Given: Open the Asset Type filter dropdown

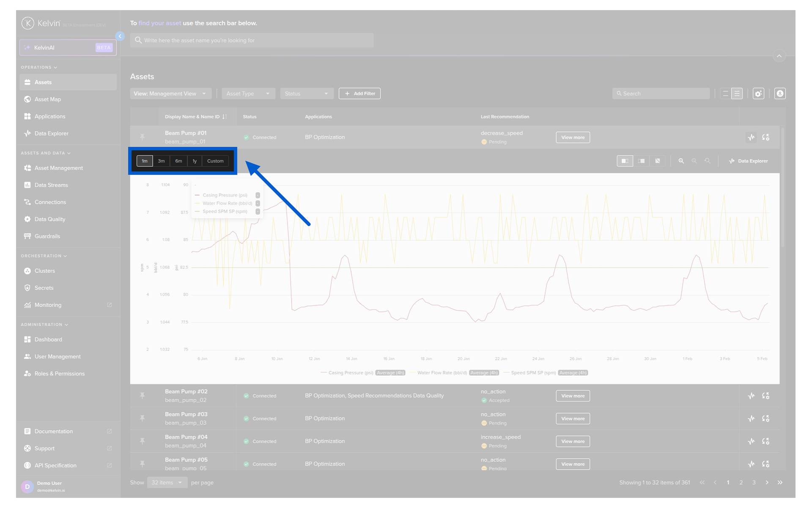Looking at the screenshot, I should 248,94.
